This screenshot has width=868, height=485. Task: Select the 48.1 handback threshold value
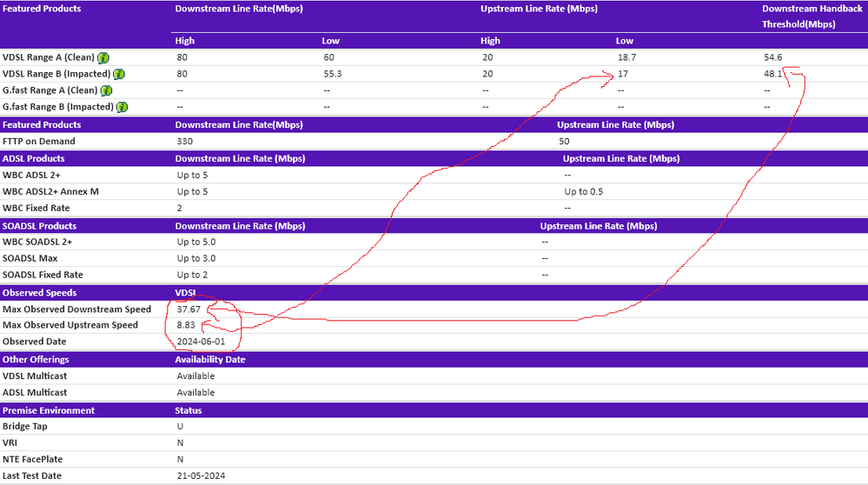(x=772, y=74)
